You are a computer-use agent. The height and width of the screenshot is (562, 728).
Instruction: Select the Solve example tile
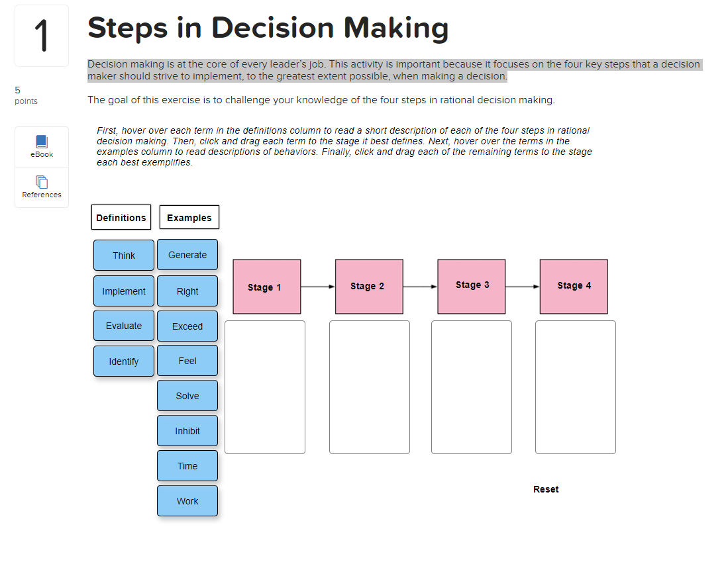(x=187, y=396)
